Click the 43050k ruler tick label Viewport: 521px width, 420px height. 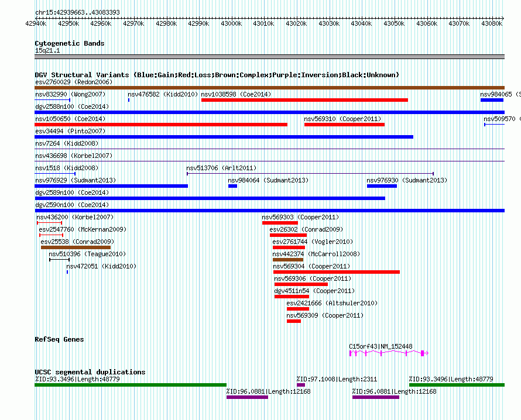pyautogui.click(x=394, y=23)
